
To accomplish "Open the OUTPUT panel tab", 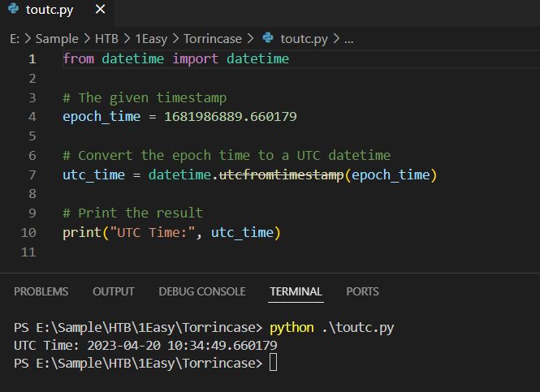I will pos(114,291).
